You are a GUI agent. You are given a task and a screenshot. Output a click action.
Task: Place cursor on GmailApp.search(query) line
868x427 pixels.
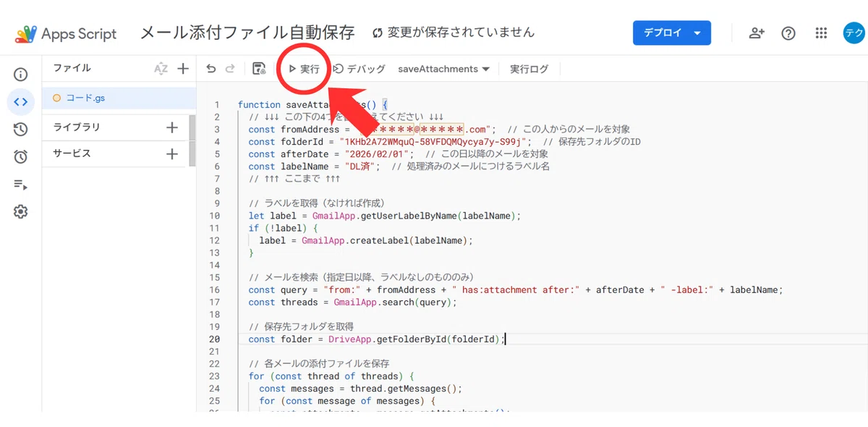pos(352,302)
